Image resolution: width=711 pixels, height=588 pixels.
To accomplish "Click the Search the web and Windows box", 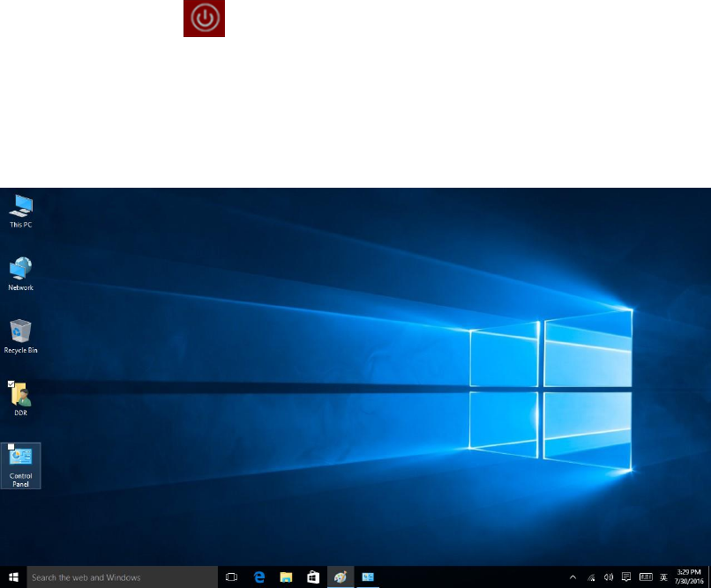I will pyautogui.click(x=123, y=577).
